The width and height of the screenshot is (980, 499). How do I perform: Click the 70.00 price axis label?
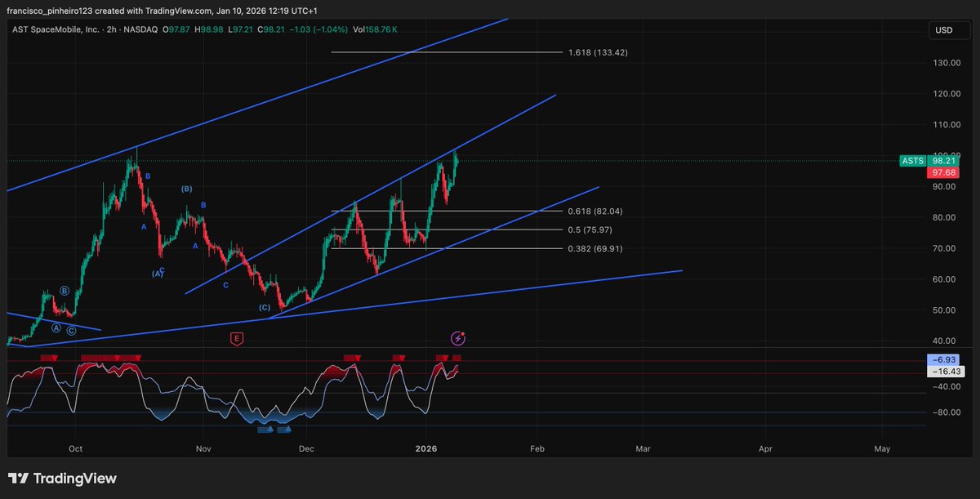point(944,248)
